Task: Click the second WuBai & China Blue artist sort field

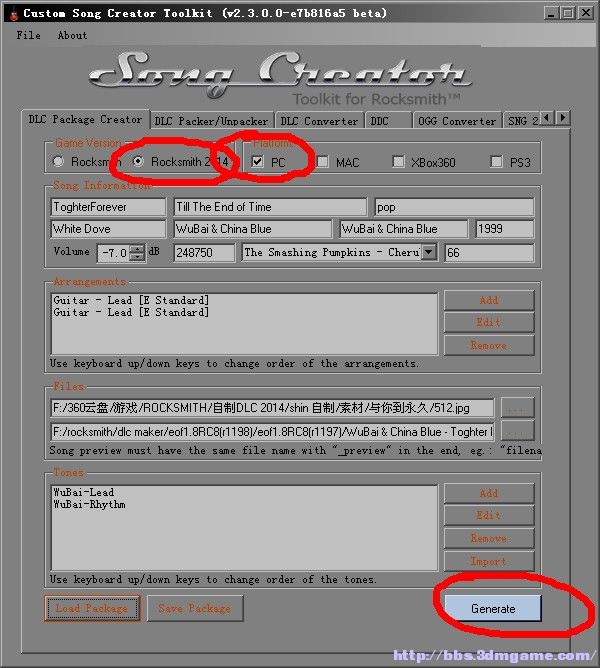Action: [x=404, y=229]
